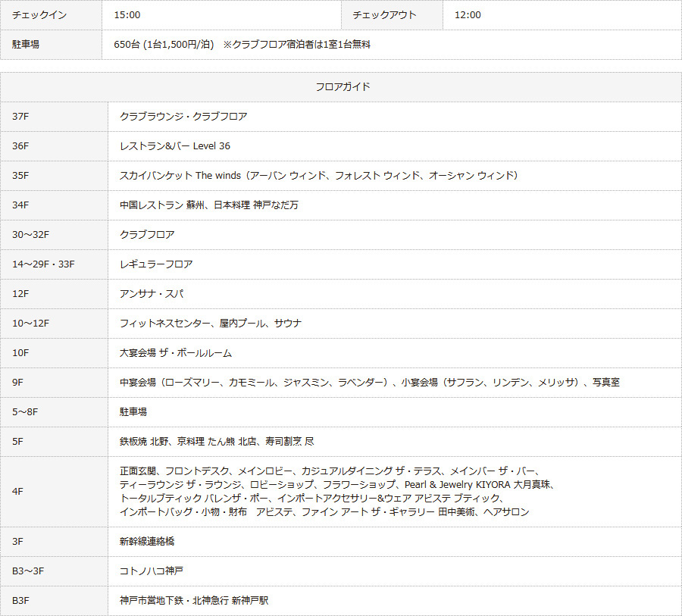
Task: Select アンサナ・スパ text
Action: tap(152, 294)
